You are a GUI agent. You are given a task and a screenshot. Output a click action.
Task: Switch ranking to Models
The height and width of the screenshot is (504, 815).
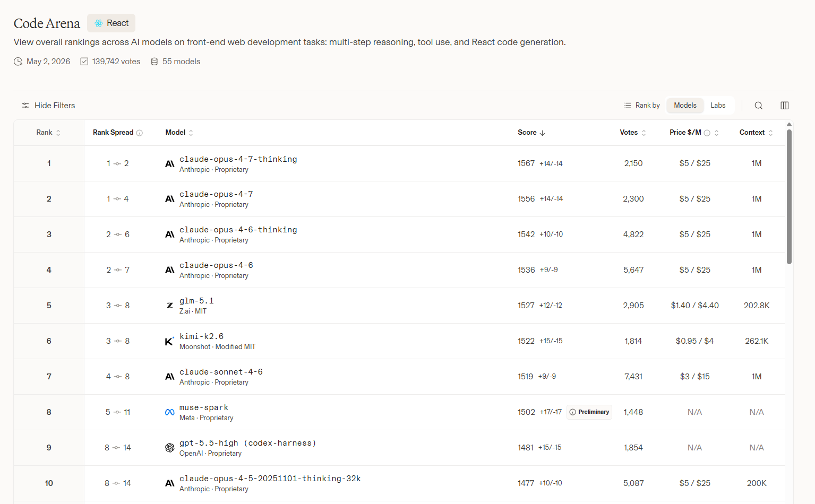685,106
